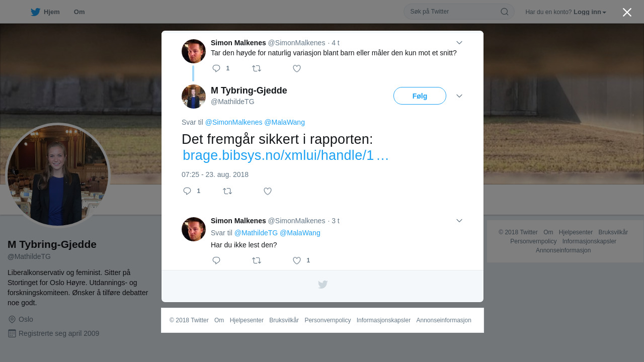Click reply icon under M Tybring-Gjedde's tweet
This screenshot has height=362, width=644.
pyautogui.click(x=187, y=191)
